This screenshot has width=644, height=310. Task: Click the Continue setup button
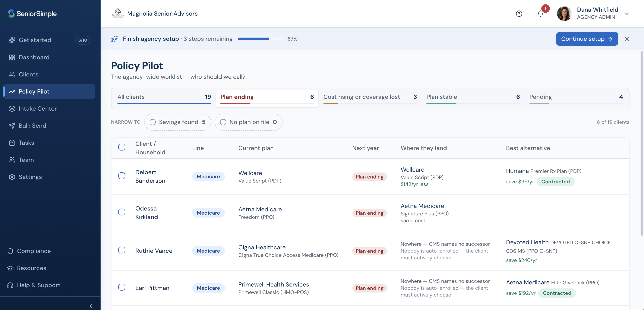[587, 39]
